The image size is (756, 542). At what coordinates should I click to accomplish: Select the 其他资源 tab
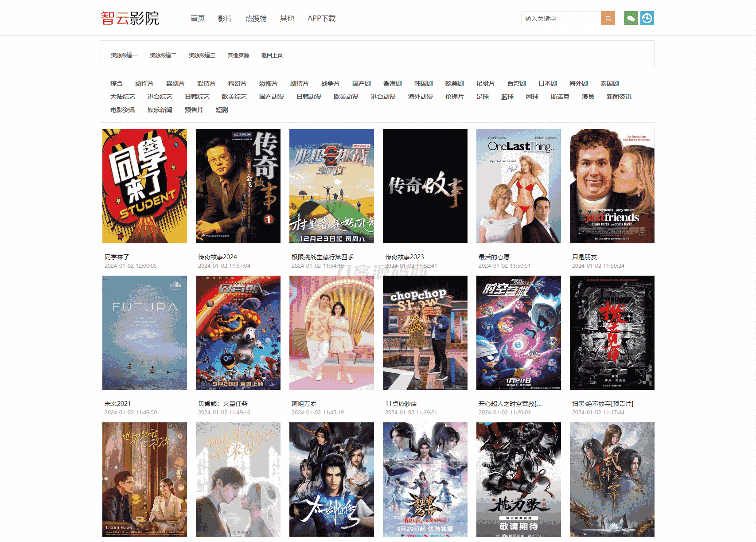pyautogui.click(x=238, y=55)
